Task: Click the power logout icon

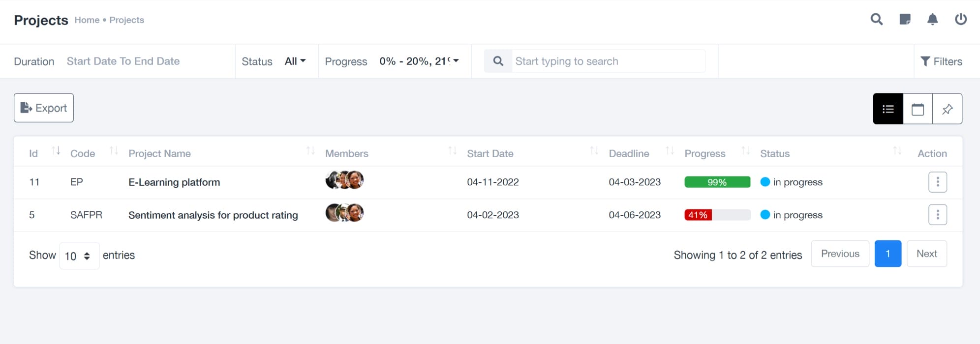Action: click(x=960, y=19)
